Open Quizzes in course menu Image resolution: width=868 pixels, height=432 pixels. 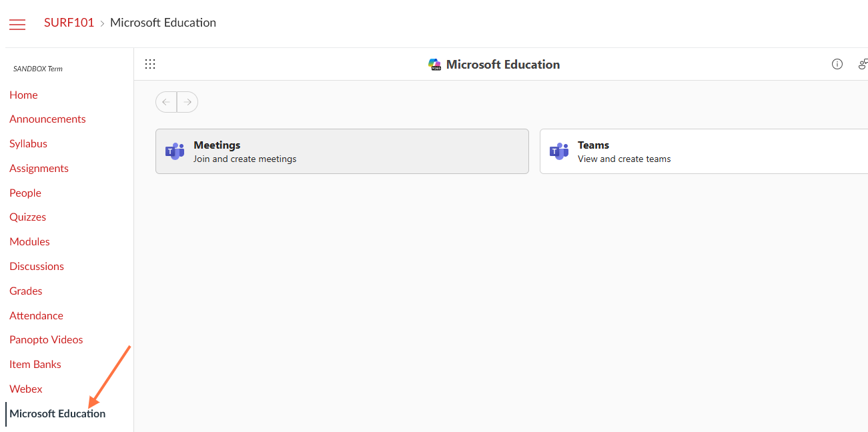coord(27,217)
